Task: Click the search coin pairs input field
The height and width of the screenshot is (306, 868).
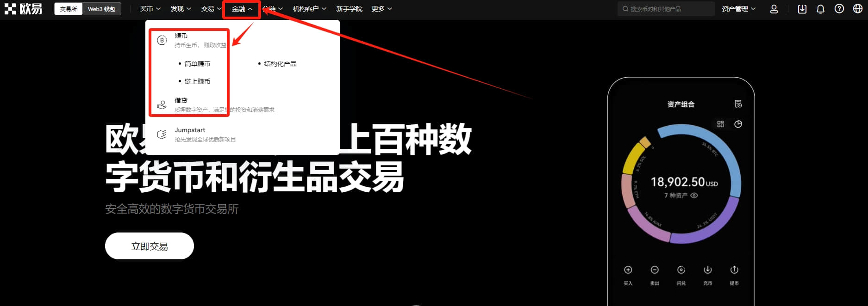Action: (666, 9)
